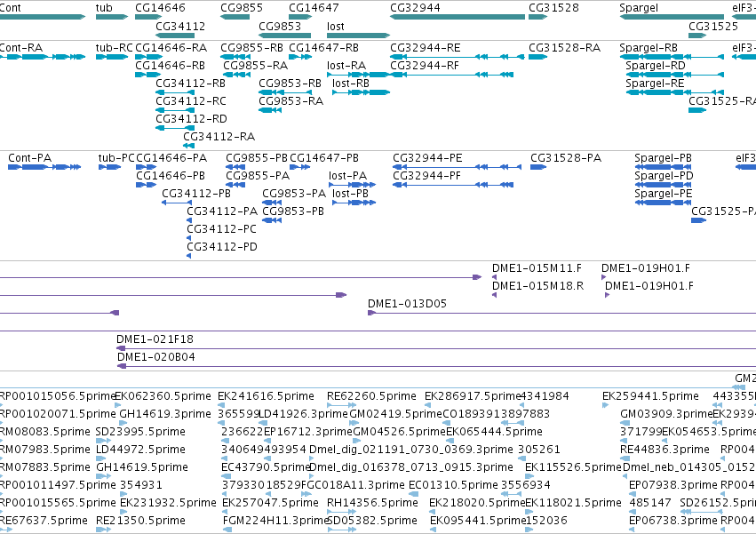
Task: Click the tub gene glyph
Action: [x=112, y=17]
